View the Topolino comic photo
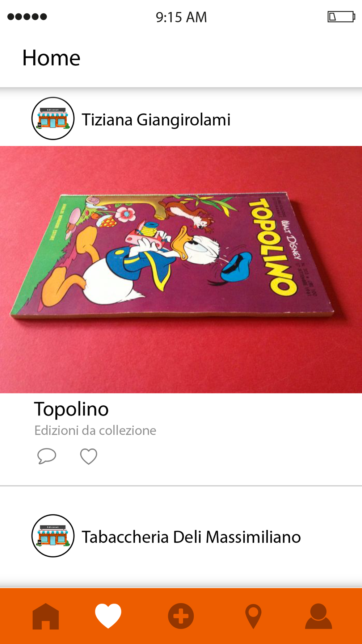Screen dimensions: 362x644 coord(181,269)
